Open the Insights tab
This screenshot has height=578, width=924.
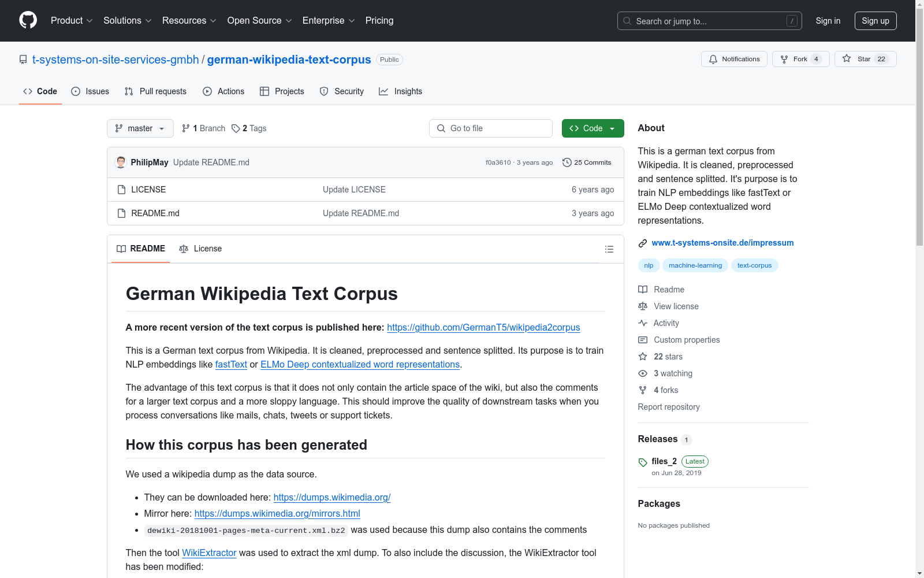tap(400, 91)
